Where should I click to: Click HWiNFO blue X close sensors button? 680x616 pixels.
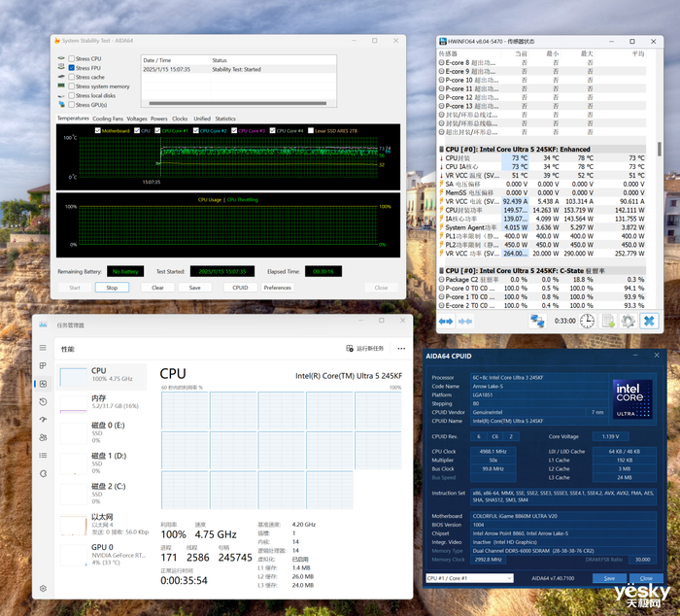point(649,321)
